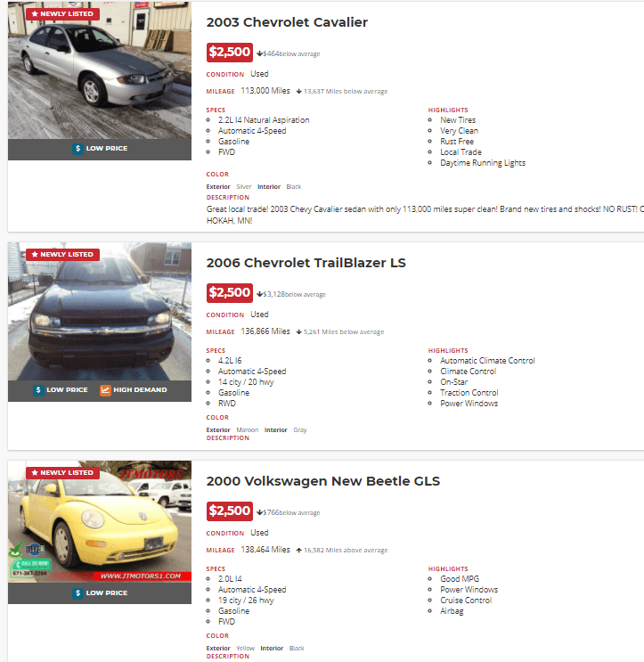The height and width of the screenshot is (662, 644).
Task: Click the star icon on Cavalier Newly Listed tag
Action: (34, 14)
